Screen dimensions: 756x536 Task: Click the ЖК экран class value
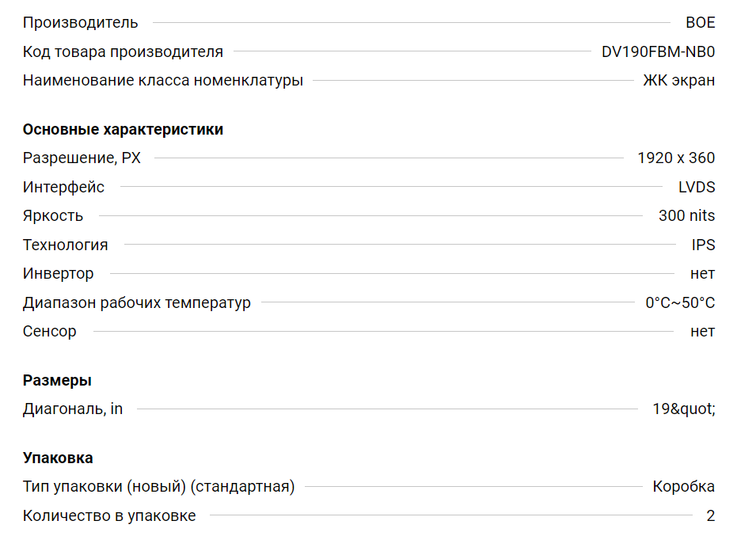[x=678, y=81]
